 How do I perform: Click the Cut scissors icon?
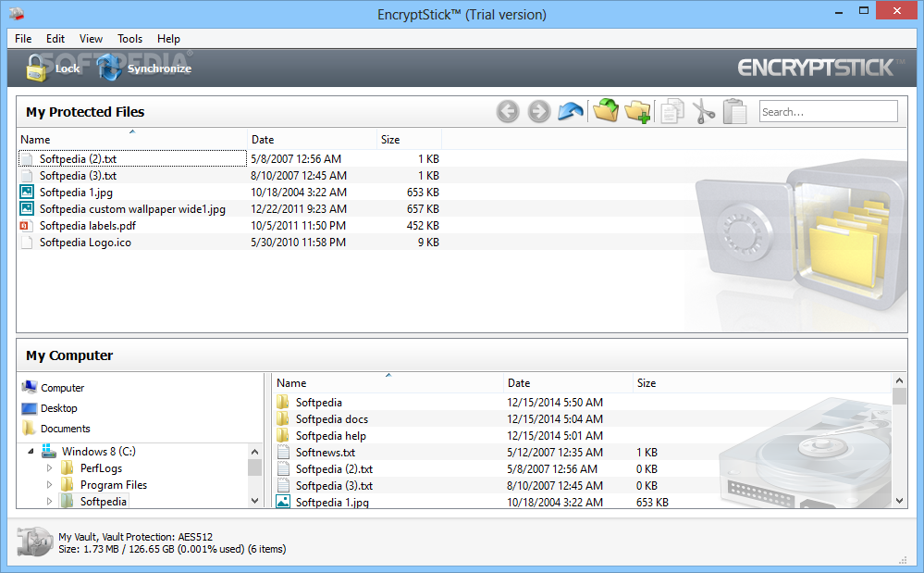703,111
